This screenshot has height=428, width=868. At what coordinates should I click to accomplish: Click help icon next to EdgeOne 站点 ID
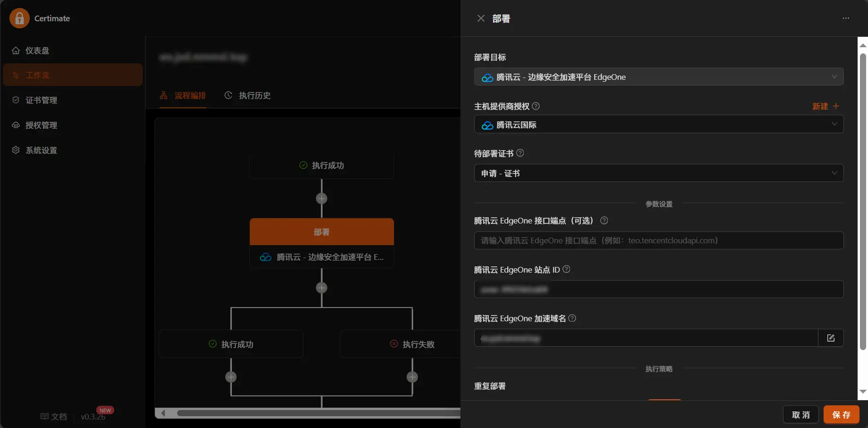(x=567, y=269)
